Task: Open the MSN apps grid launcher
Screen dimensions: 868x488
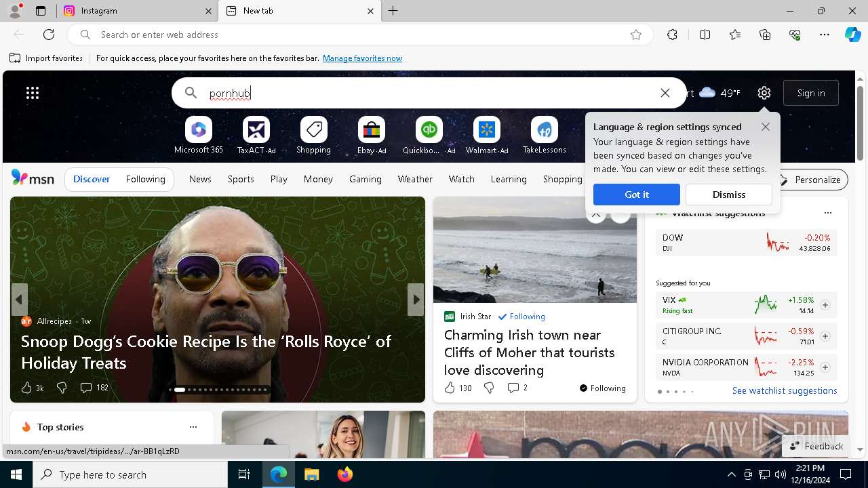Action: pyautogui.click(x=33, y=93)
